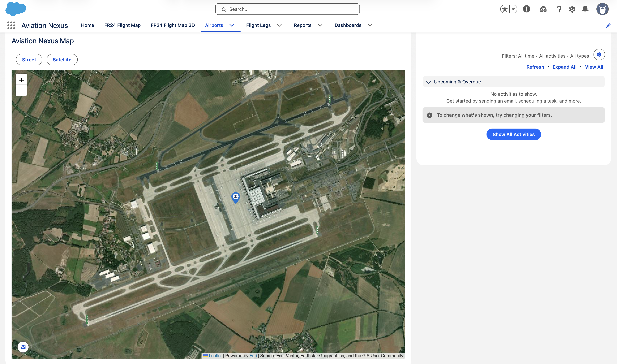Select the Flight Legs tab
The width and height of the screenshot is (617, 364).
(x=258, y=25)
